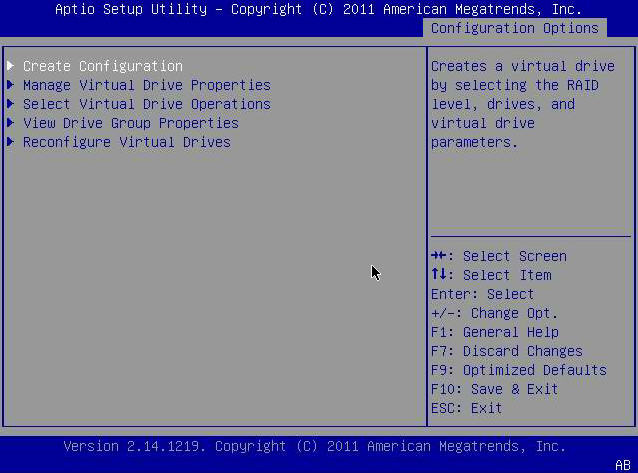Viewport: 638px width, 473px height.
Task: Open the Create Configuration menu entry
Action: [x=103, y=66]
